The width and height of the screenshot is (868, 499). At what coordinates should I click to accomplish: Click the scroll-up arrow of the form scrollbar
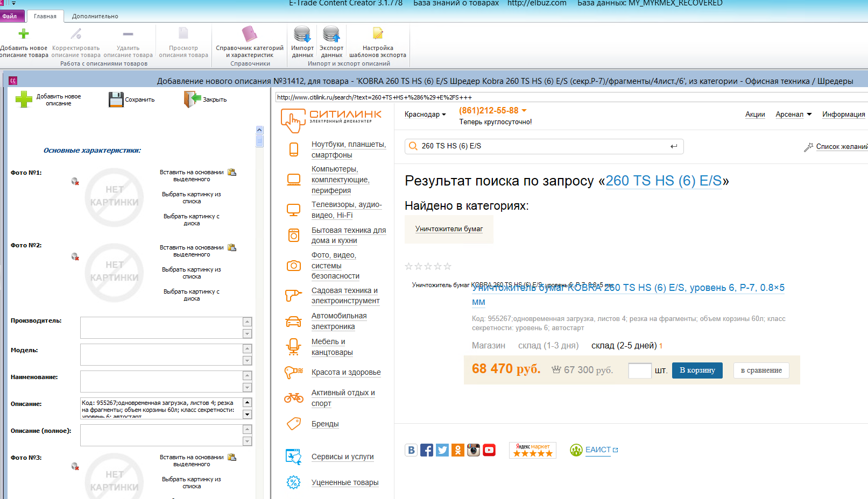pyautogui.click(x=259, y=130)
